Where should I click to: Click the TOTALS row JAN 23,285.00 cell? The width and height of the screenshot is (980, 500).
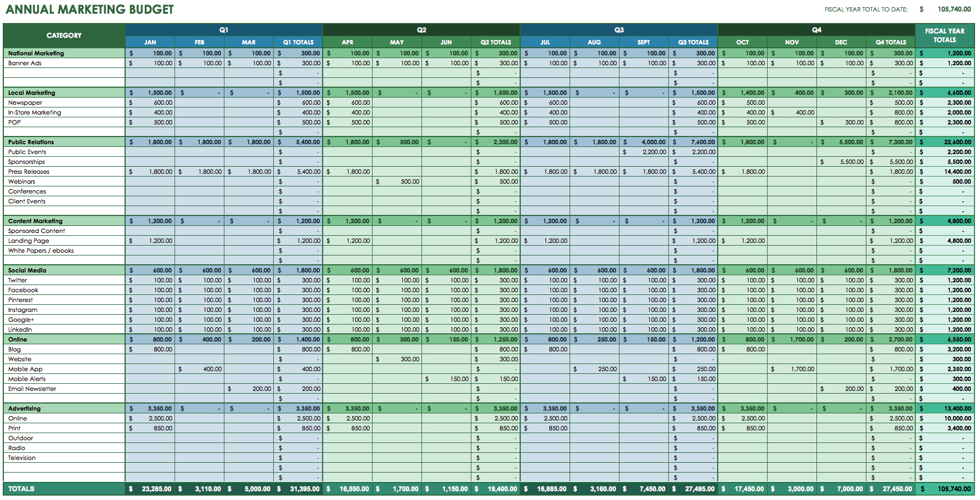(x=150, y=488)
